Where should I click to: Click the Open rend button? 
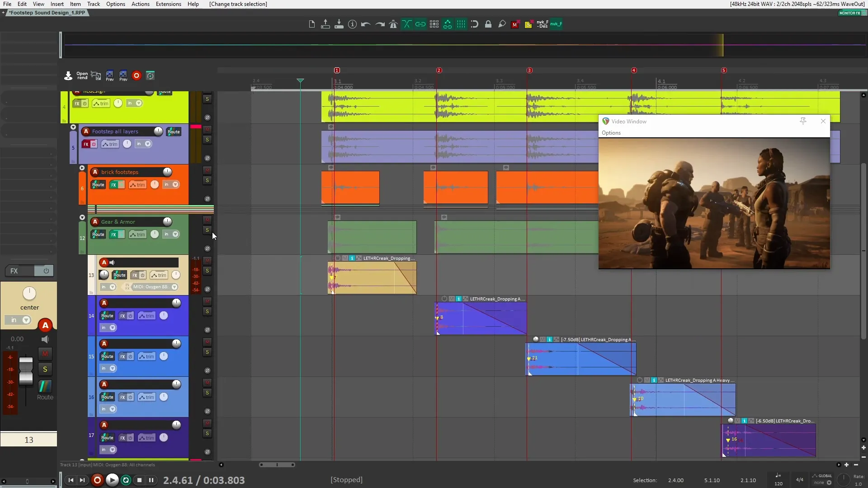pyautogui.click(x=82, y=75)
